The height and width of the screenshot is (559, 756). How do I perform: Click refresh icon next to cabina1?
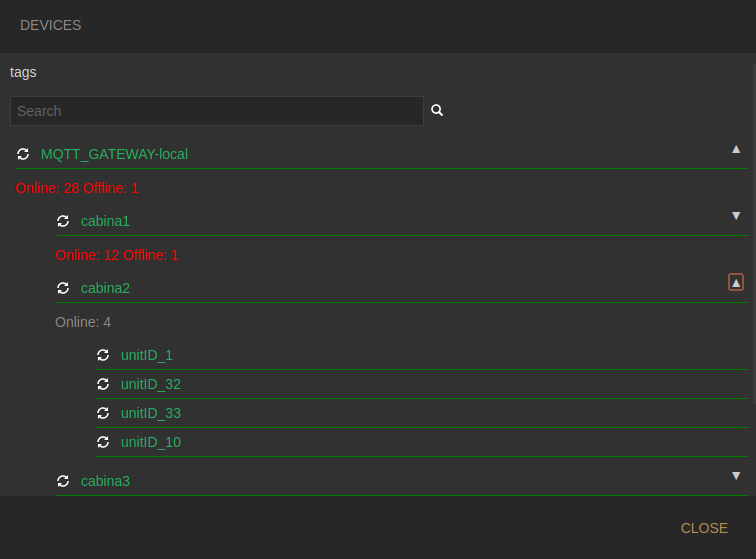pyautogui.click(x=63, y=221)
